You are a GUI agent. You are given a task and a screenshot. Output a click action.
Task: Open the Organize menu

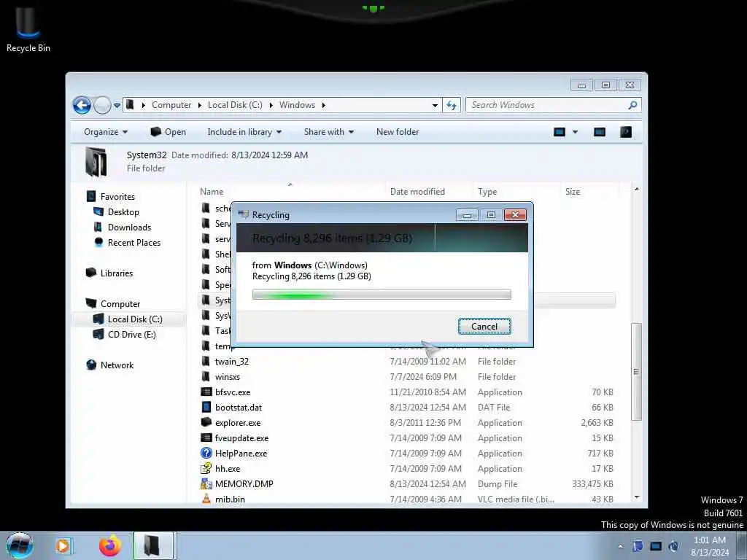pos(106,132)
